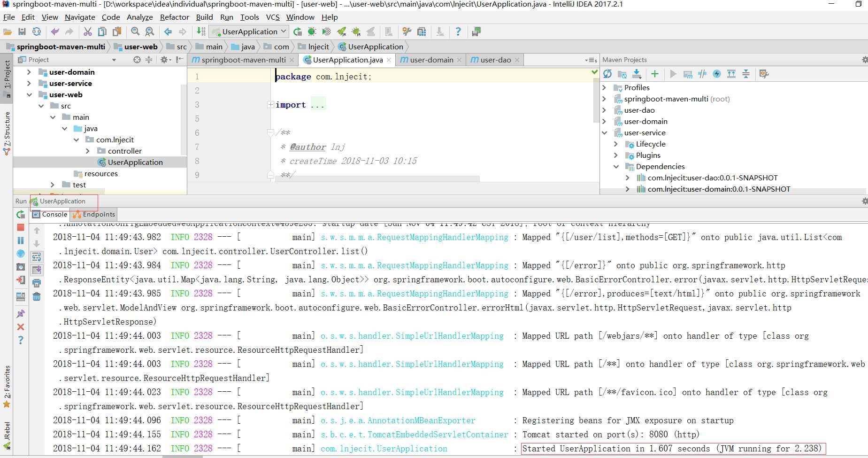Image resolution: width=868 pixels, height=458 pixels.
Task: Click the Dump Threads camera icon
Action: 21,267
